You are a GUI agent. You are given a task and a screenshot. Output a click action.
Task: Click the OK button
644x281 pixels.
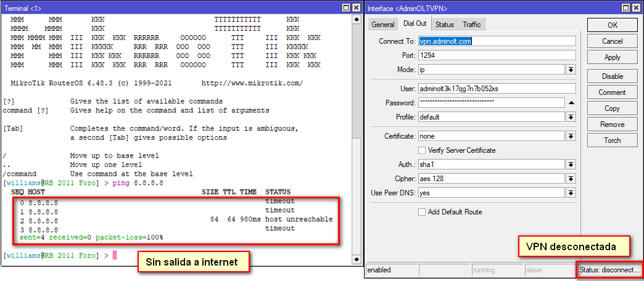coord(612,25)
